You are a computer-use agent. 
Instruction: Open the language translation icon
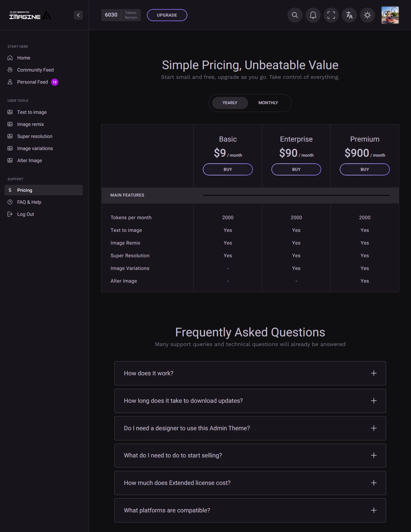pyautogui.click(x=349, y=15)
